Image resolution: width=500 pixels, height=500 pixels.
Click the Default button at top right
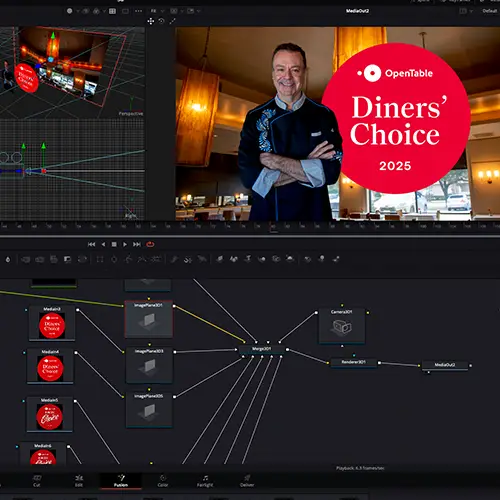pos(489,11)
